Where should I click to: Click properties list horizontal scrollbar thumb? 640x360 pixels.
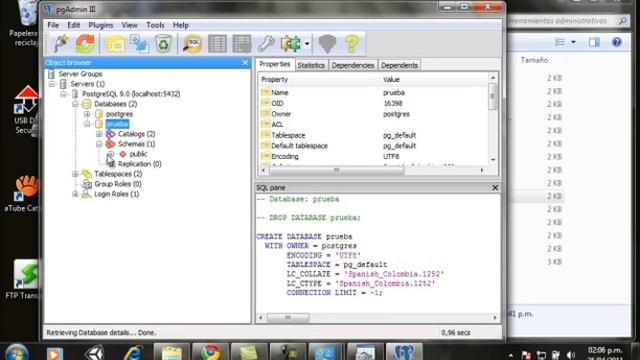tap(336, 170)
